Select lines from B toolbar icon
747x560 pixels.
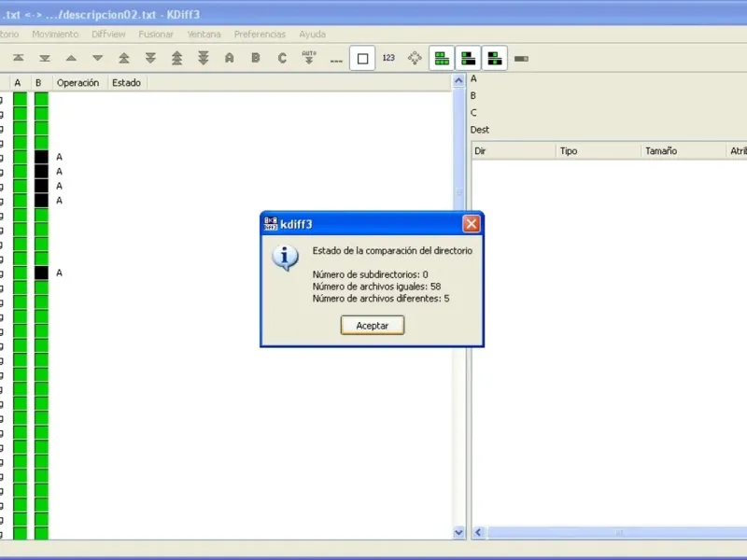click(x=256, y=58)
